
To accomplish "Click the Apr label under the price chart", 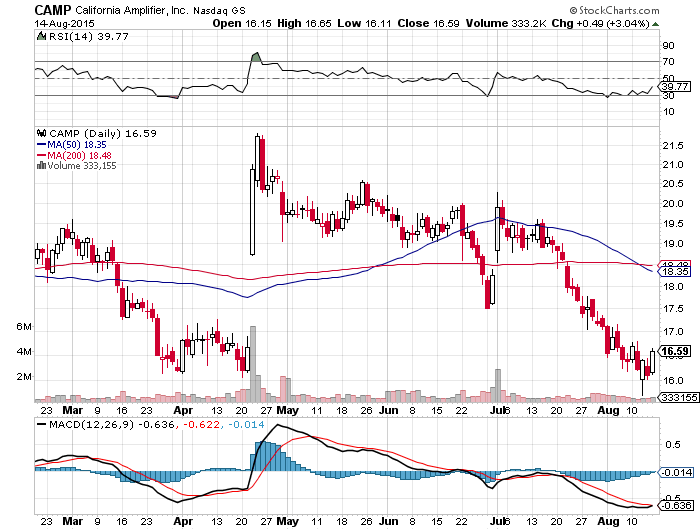I will (x=183, y=410).
